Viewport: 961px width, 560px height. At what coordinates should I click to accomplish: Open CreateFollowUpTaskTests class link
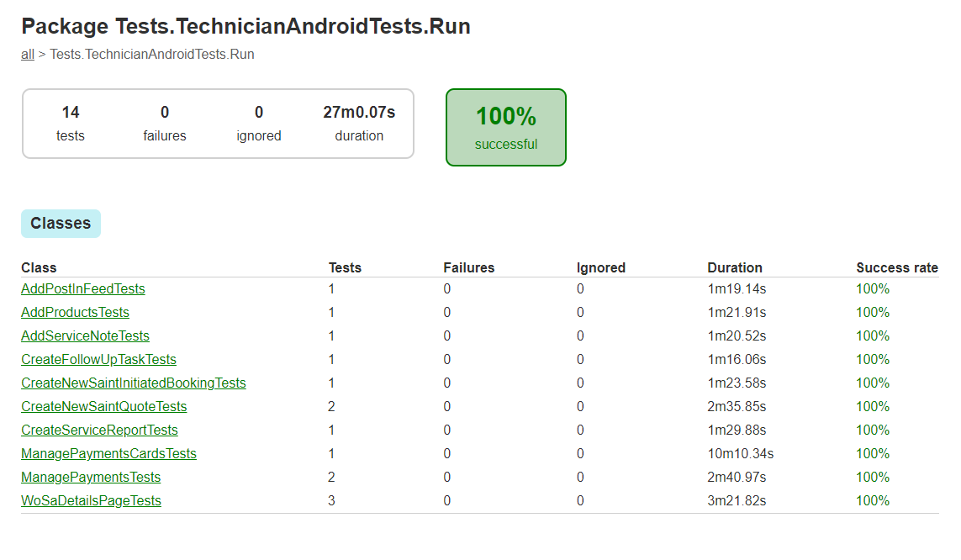[98, 360]
